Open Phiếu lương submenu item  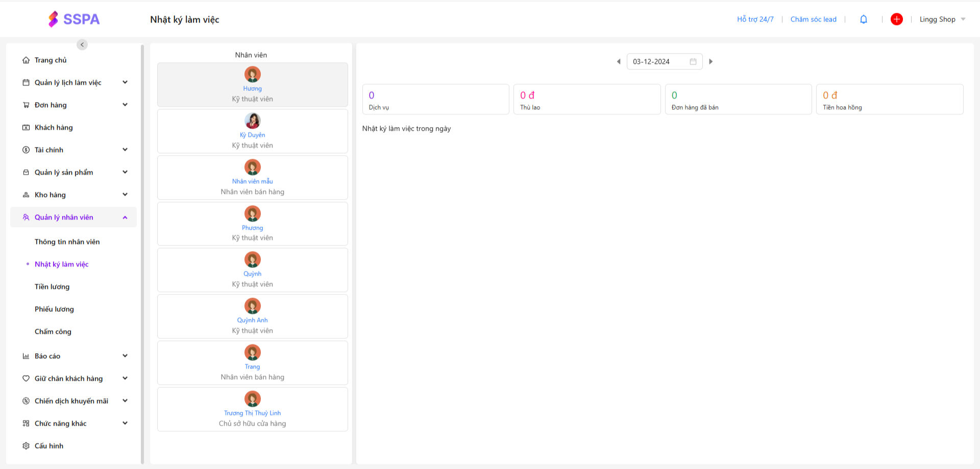pyautogui.click(x=54, y=309)
